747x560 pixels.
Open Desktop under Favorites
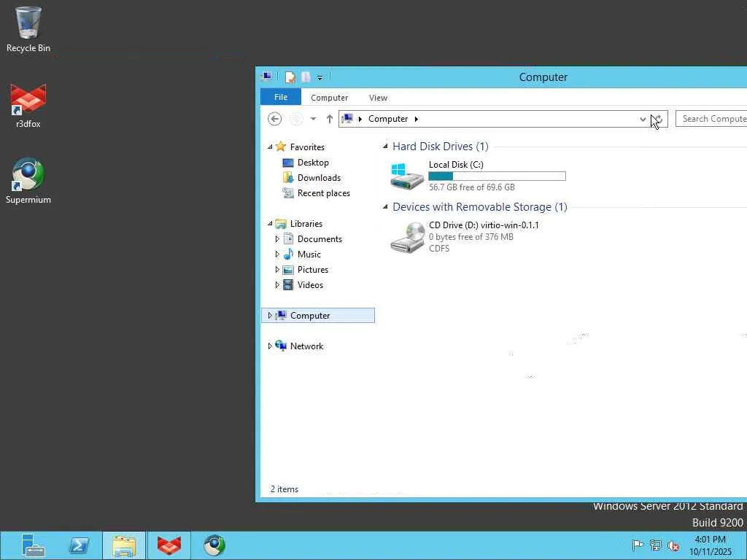tap(313, 163)
